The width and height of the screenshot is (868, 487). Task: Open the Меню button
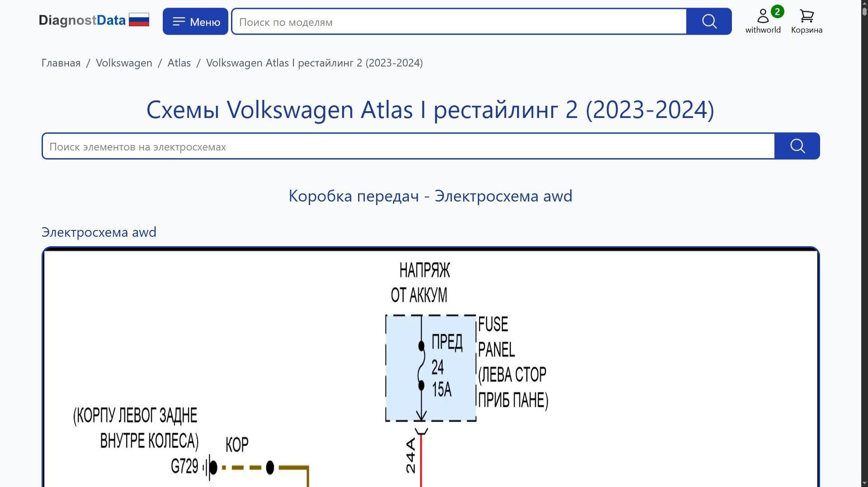195,21
